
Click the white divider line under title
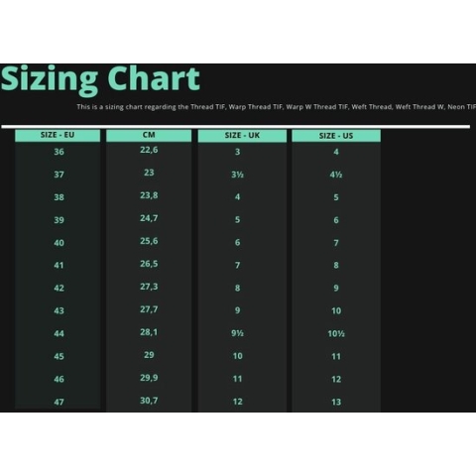point(235,127)
